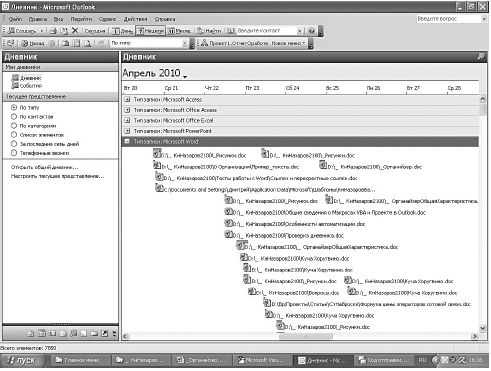The image size is (491, 371).
Task: Click the up one level folder icon
Action: click(x=66, y=43)
